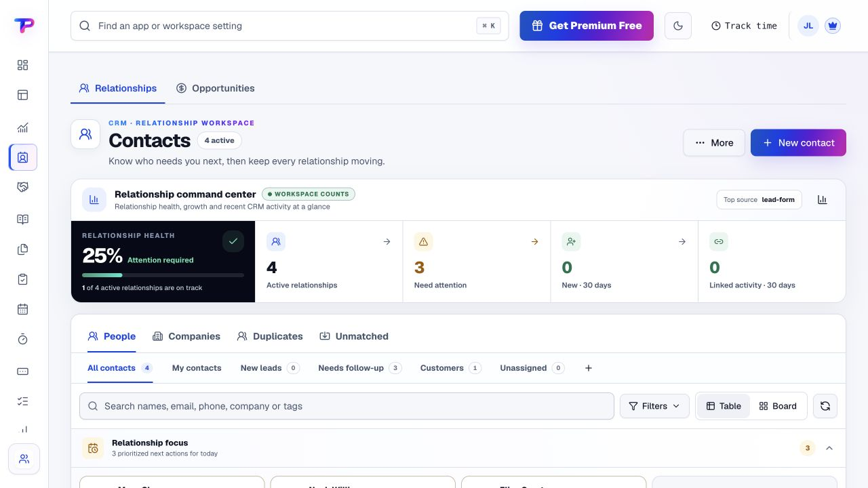Switch to the Opportunities tab
Viewport: 868px width, 488px height.
pyautogui.click(x=216, y=88)
